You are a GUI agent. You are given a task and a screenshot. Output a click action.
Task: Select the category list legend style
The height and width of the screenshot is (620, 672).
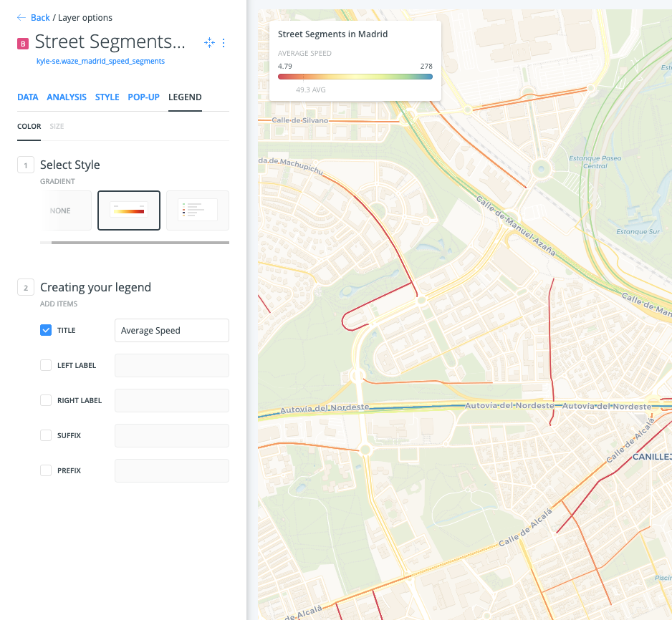[197, 210]
